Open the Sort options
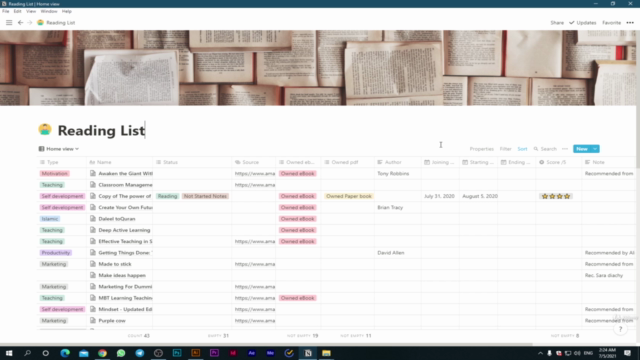The image size is (640, 360). [522, 149]
